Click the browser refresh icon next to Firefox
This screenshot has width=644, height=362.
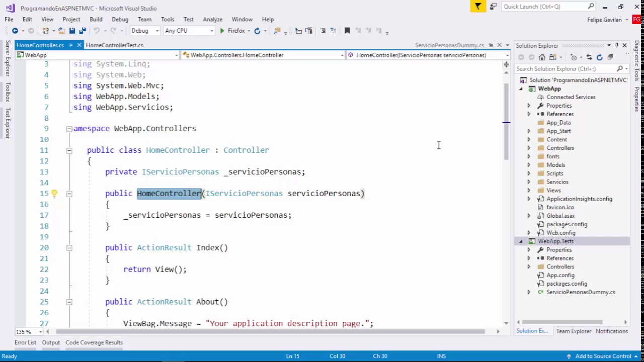coord(257,31)
